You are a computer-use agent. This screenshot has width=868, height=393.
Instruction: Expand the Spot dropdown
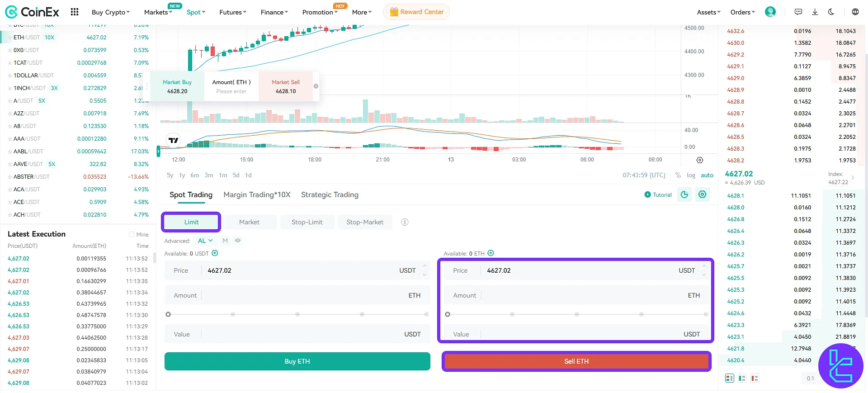[196, 12]
